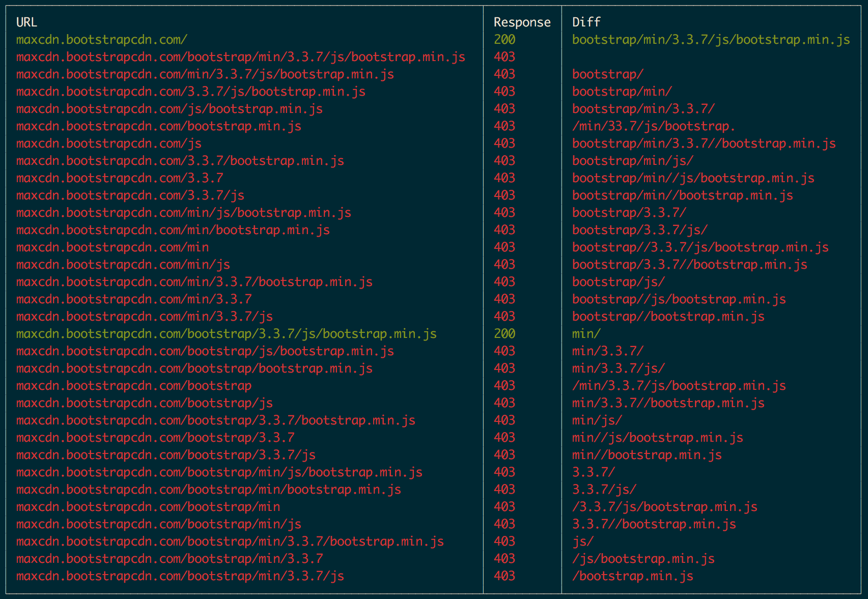Image resolution: width=868 pixels, height=599 pixels.
Task: Select URL maxcdn.bootstrapcdn.com/bootstrap/js/bootstrap.min.js
Action: [205, 351]
